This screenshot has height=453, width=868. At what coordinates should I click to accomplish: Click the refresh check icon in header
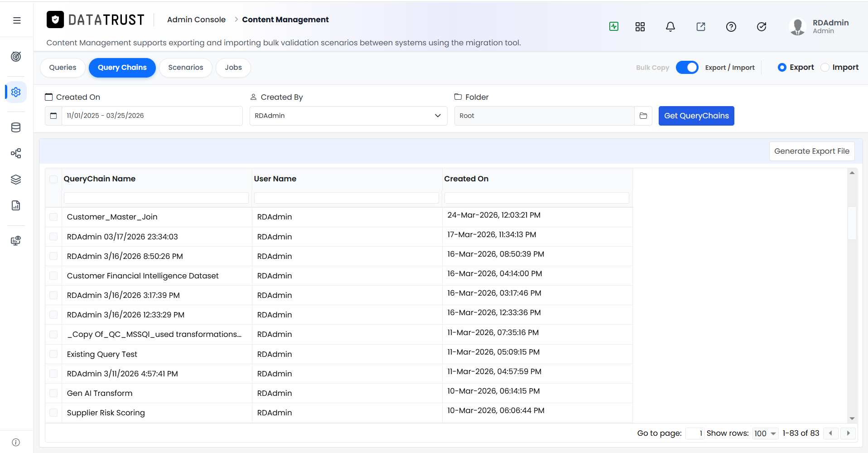(x=762, y=27)
